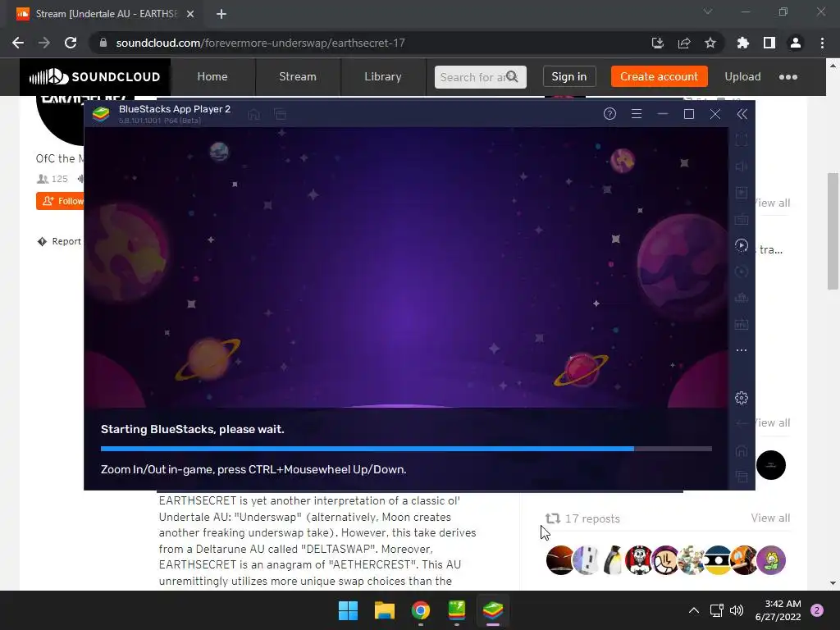Toggle BlueStacks fullscreen icon in side toolbar
The image size is (840, 630).
point(742,140)
